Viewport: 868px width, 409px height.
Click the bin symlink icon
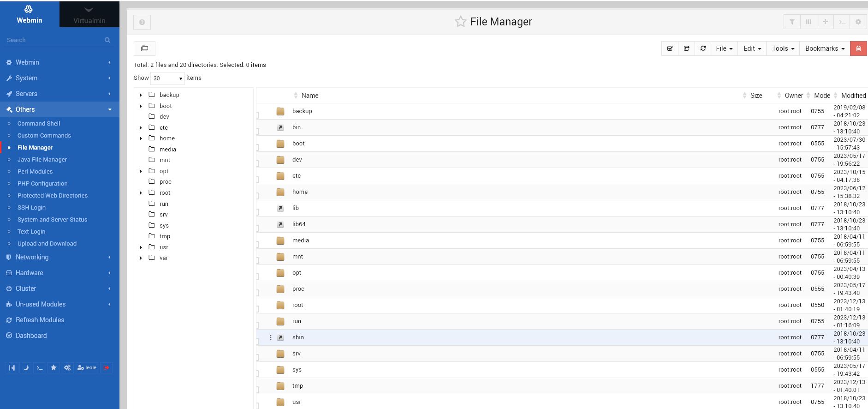point(280,127)
